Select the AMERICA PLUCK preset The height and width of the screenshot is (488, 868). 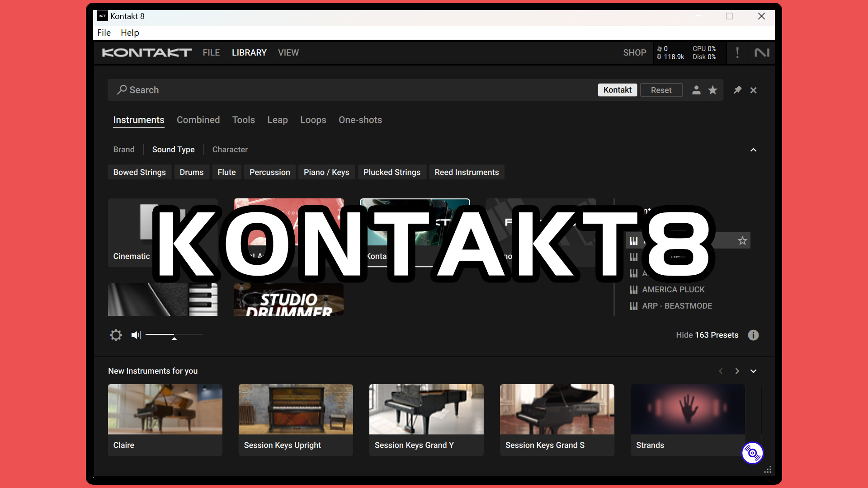(673, 290)
